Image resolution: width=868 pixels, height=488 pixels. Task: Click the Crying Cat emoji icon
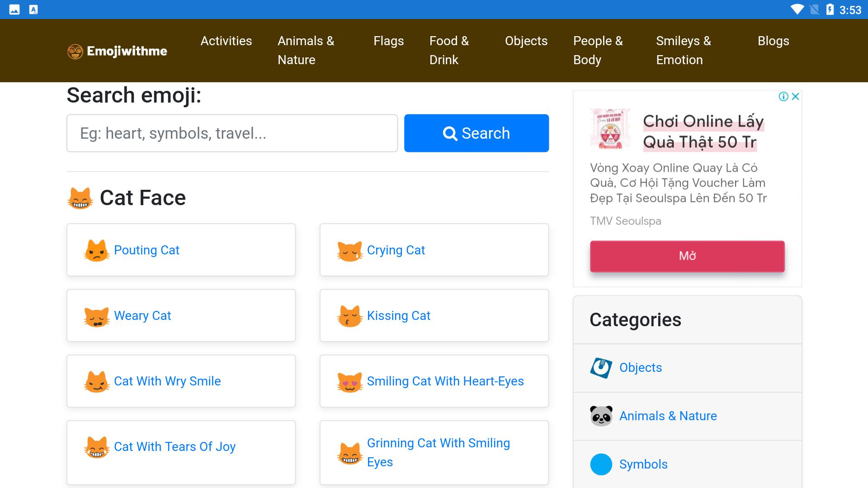click(350, 250)
